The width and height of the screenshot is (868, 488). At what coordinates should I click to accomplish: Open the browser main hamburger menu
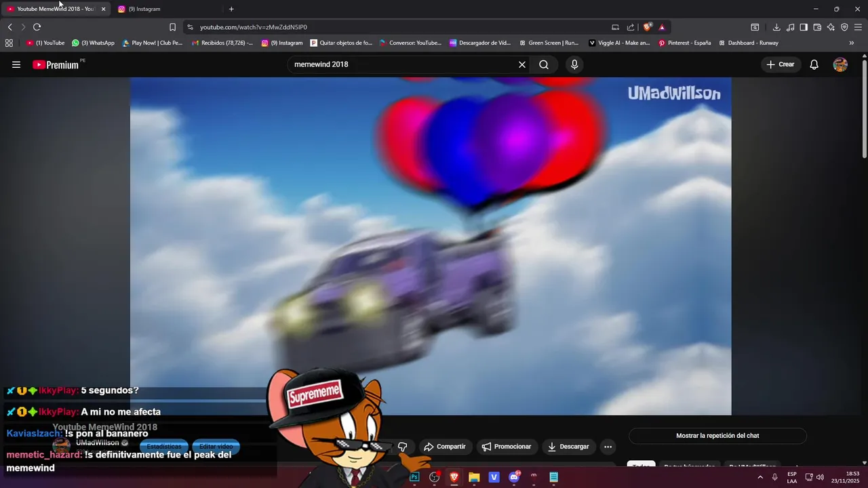pos(858,27)
